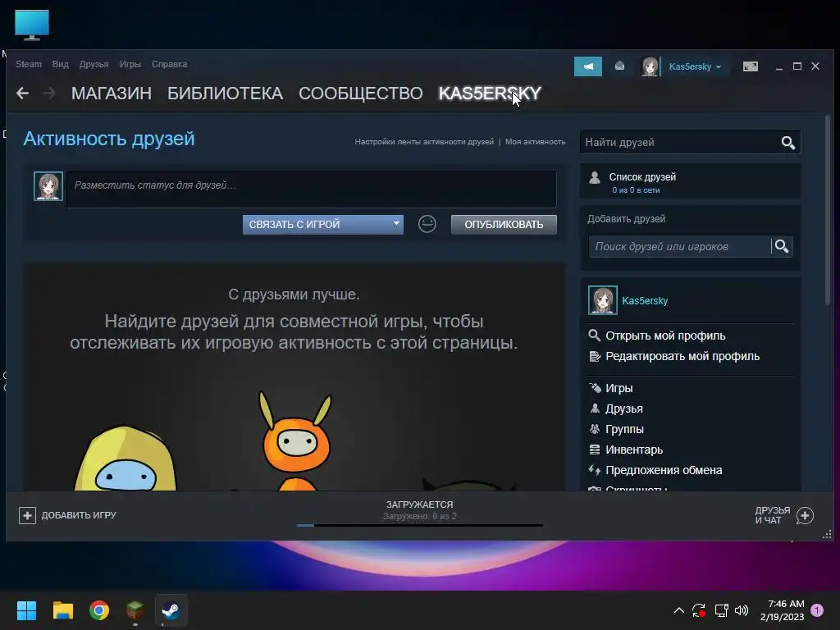The width and height of the screenshot is (840, 630).
Task: Click the sync update tray icon
Action: (699, 610)
